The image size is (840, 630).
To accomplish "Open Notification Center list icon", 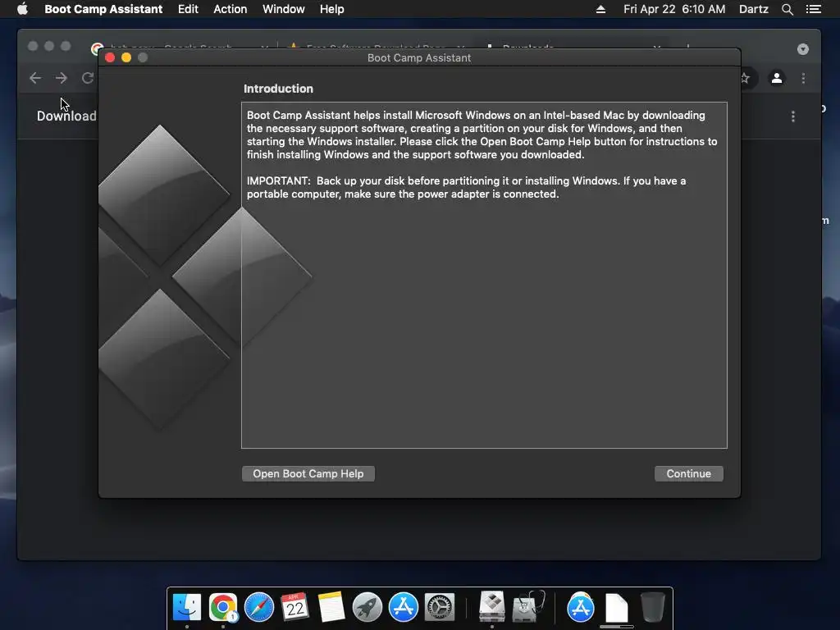I will point(813,9).
